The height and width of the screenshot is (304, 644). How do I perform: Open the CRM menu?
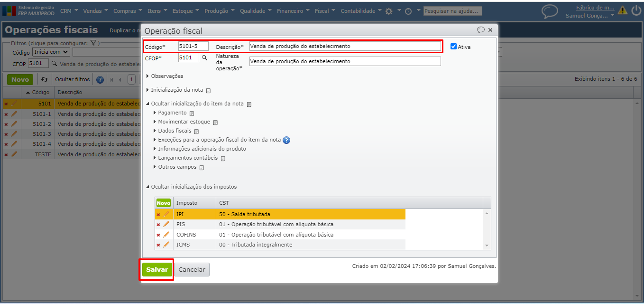pyautogui.click(x=69, y=11)
